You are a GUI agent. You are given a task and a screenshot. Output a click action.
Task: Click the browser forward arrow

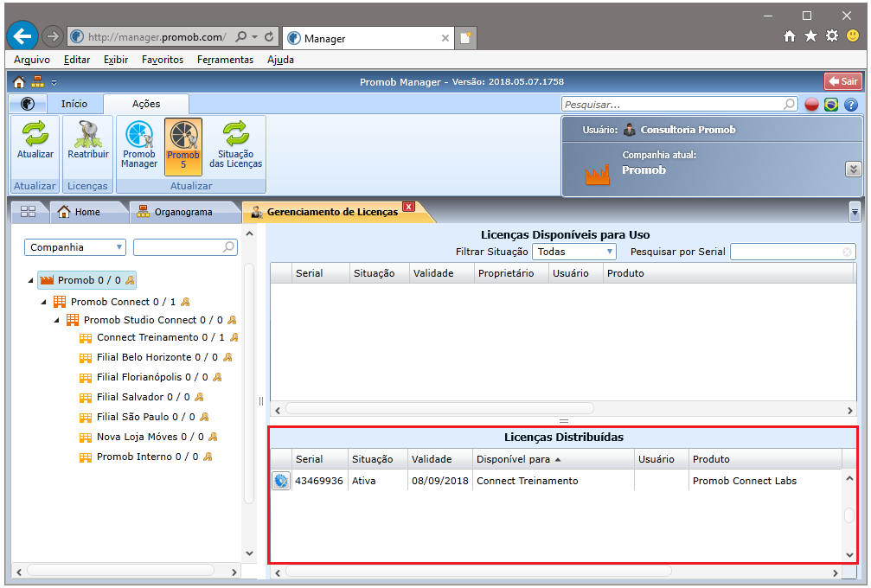point(52,36)
